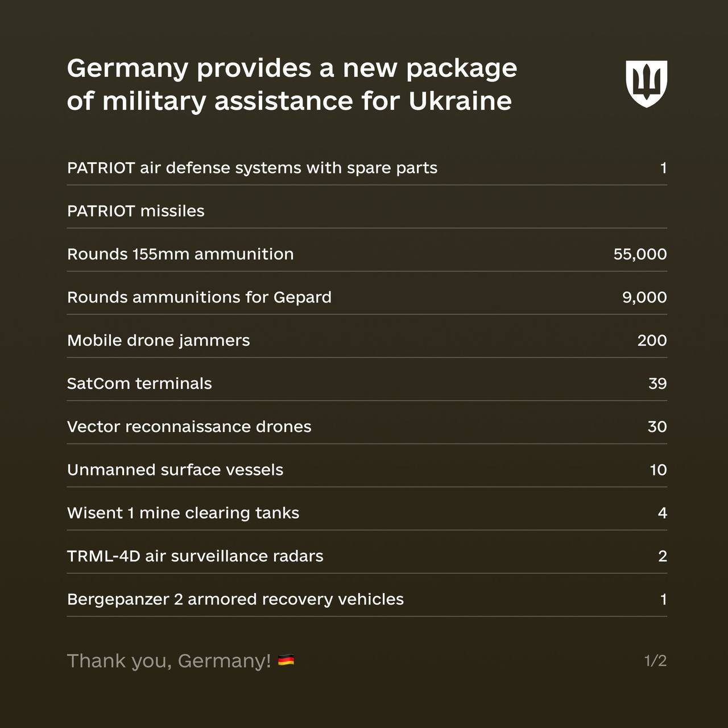
Task: Select Wisent 1 mine clearing tanks row
Action: (x=183, y=513)
